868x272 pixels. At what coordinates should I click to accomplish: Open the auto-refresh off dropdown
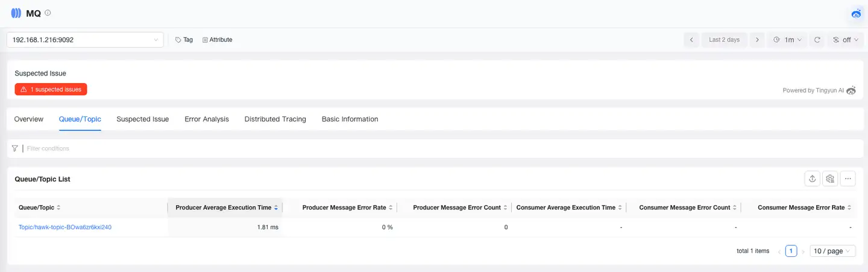[x=845, y=40]
